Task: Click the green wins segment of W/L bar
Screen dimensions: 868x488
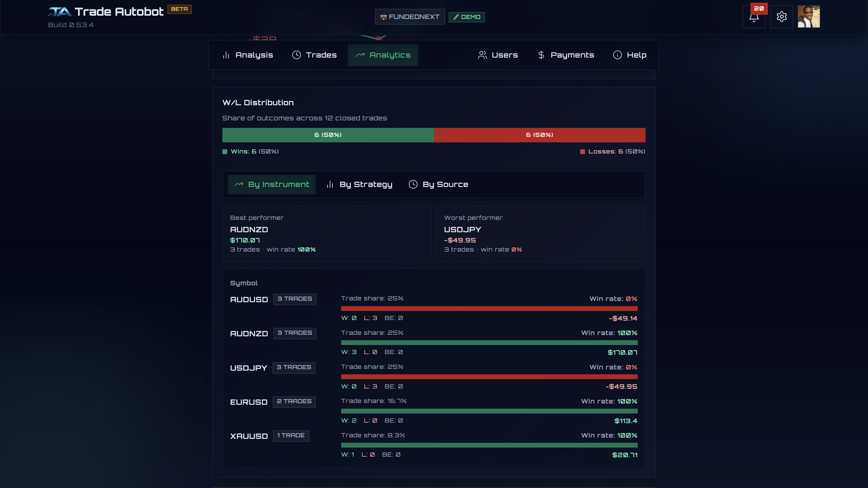Action: [328, 135]
